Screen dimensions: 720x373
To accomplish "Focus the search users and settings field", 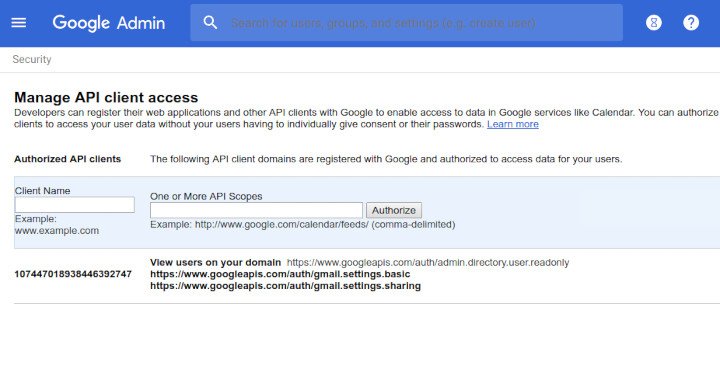I will pos(406,23).
